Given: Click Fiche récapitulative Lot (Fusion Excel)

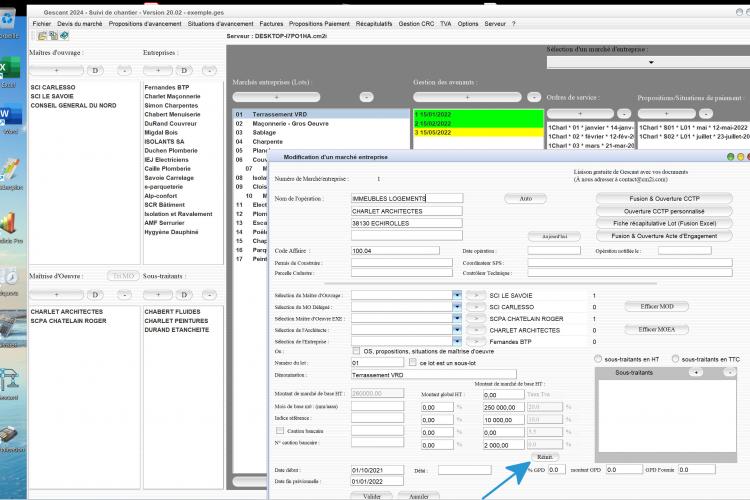Looking at the screenshot, I should pos(664,223).
